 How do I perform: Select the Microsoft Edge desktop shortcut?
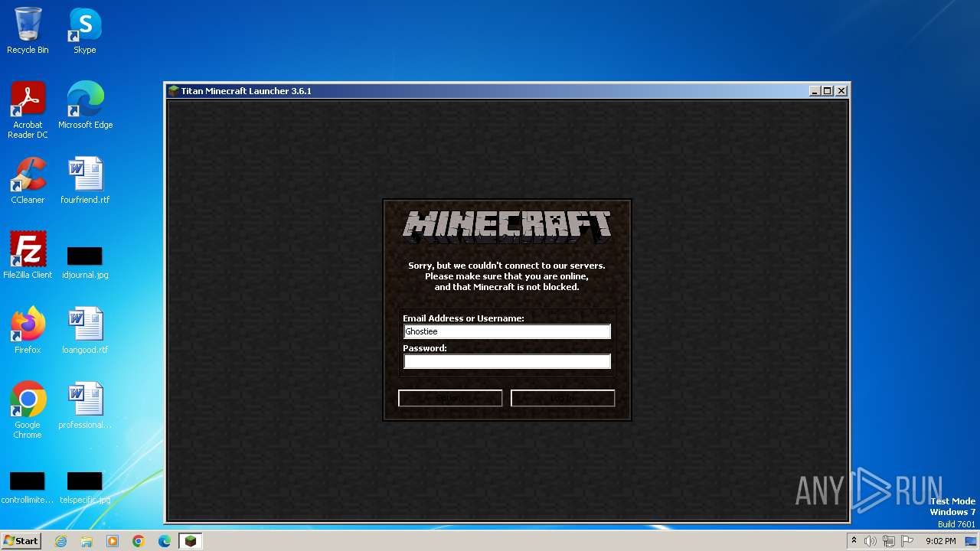[85, 106]
